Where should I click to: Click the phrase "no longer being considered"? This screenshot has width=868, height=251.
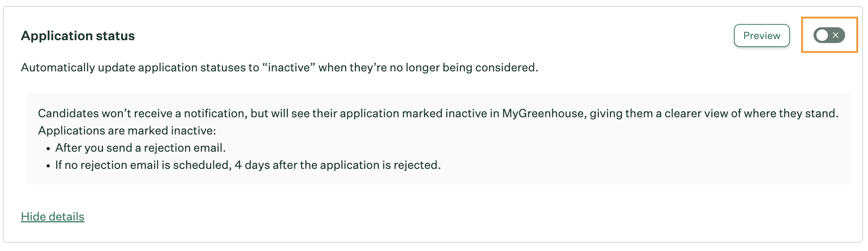[464, 67]
